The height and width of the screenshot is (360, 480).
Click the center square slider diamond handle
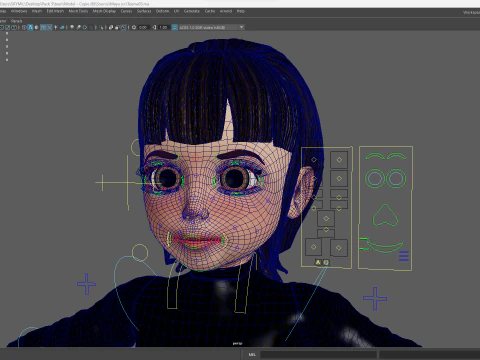coord(326,218)
